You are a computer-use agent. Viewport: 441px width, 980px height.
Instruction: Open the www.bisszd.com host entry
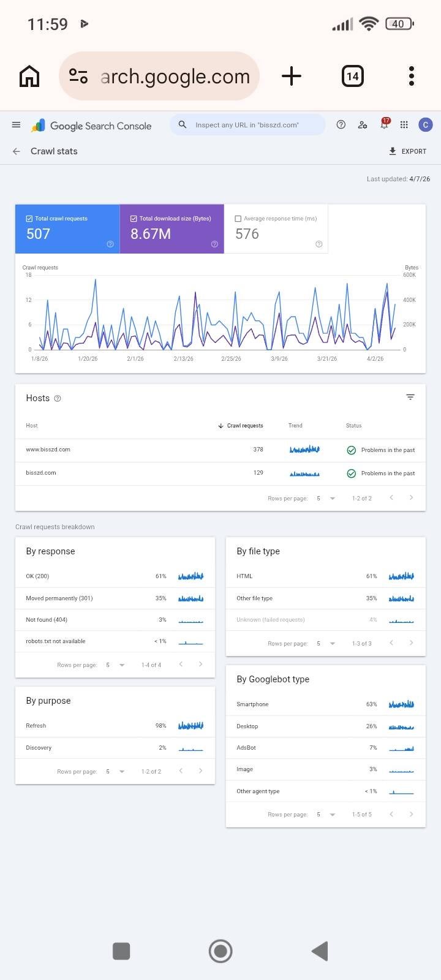click(48, 450)
